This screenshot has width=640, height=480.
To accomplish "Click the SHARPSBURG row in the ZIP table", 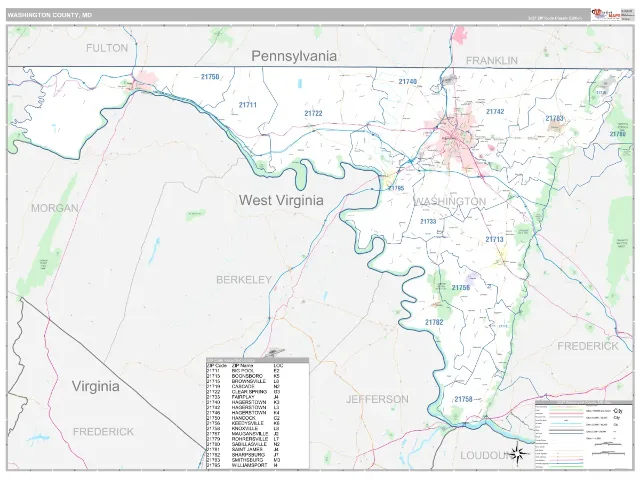I will coord(258,455).
